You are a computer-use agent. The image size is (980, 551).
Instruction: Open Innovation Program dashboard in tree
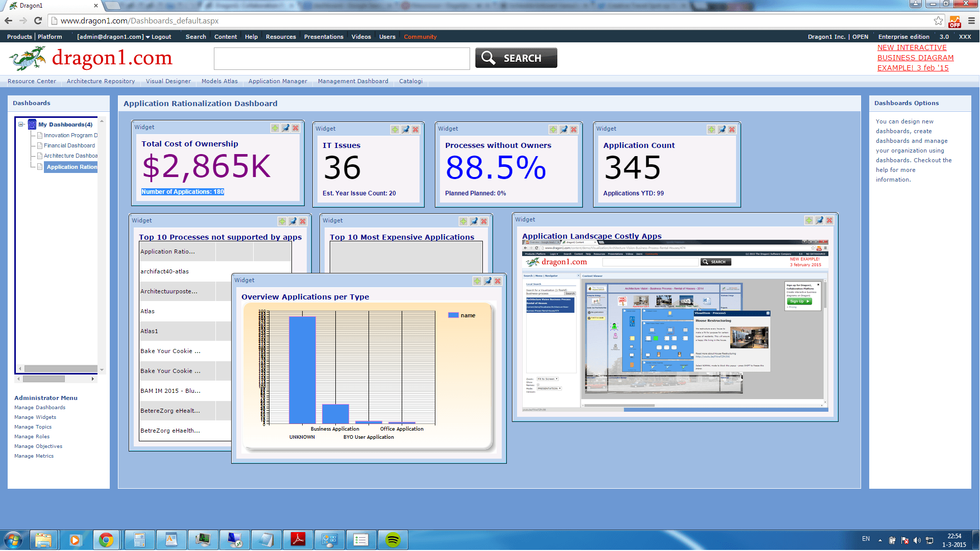click(x=70, y=135)
